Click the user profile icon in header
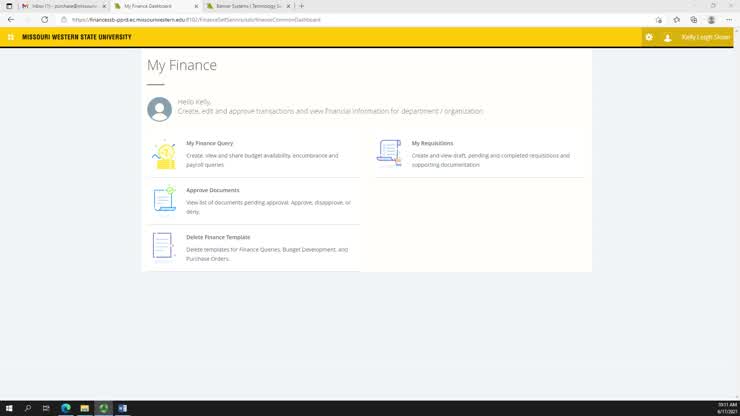The image size is (740, 416). point(668,37)
